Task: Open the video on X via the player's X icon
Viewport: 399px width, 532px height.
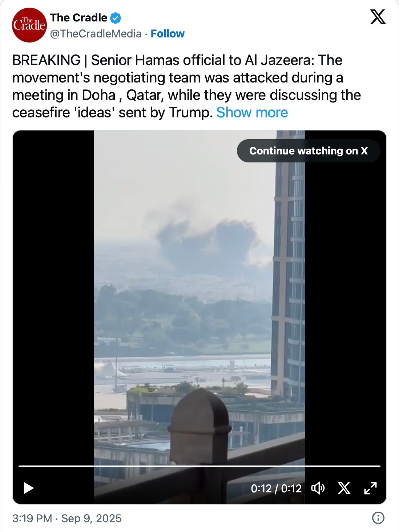Action: tap(344, 488)
